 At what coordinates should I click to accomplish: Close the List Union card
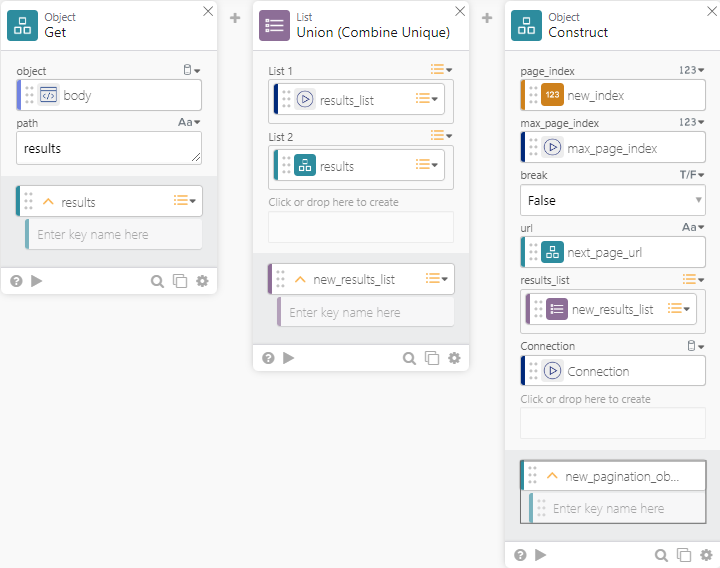460,11
